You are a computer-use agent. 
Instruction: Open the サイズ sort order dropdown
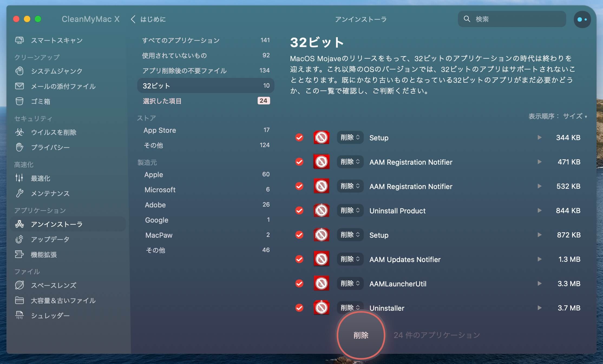[x=572, y=116]
